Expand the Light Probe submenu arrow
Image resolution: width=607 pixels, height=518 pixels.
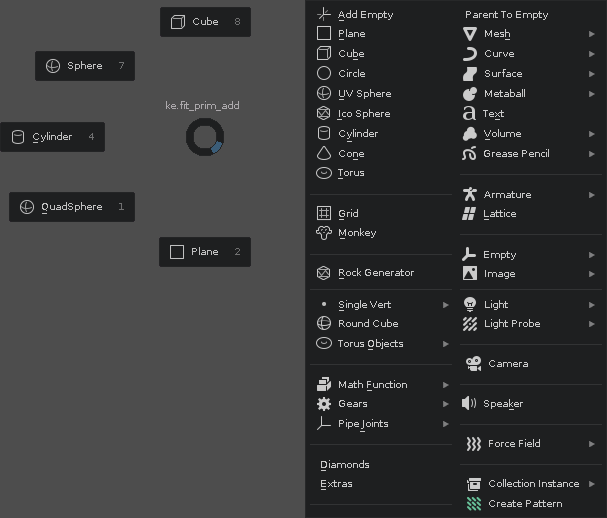592,324
